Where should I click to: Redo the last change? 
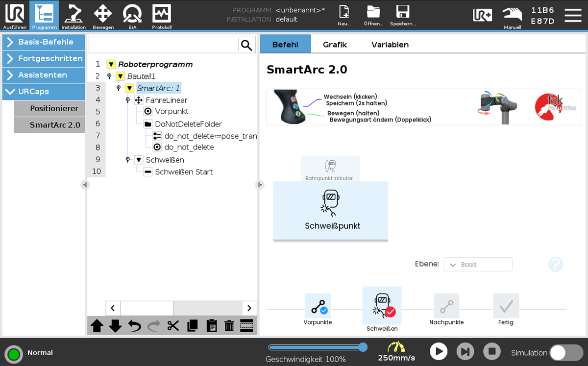pyautogui.click(x=153, y=326)
